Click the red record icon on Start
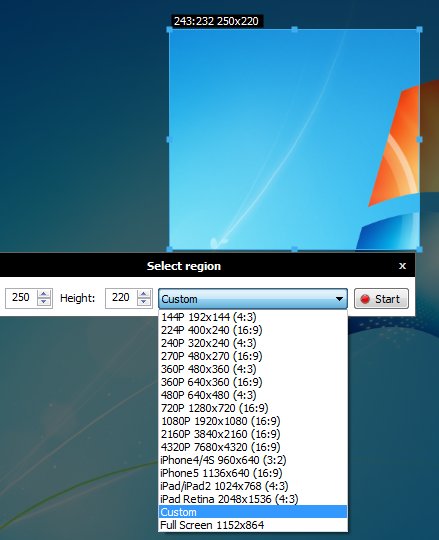The height and width of the screenshot is (540, 439). (x=365, y=299)
